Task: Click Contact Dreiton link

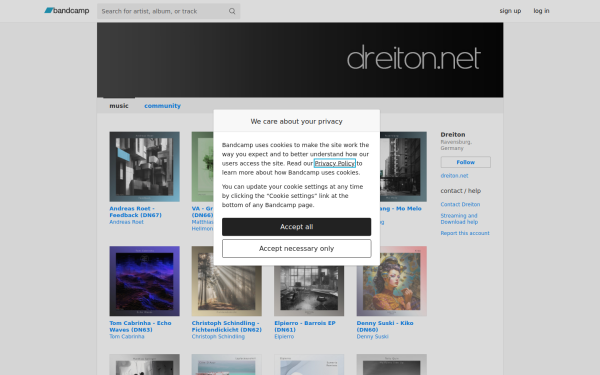Action: pyautogui.click(x=460, y=204)
